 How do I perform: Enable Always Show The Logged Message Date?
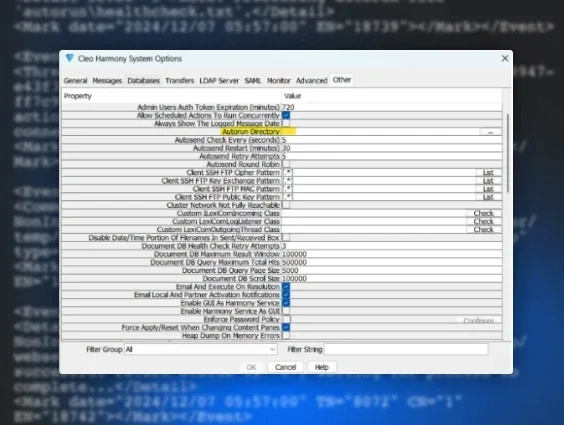click(x=286, y=123)
